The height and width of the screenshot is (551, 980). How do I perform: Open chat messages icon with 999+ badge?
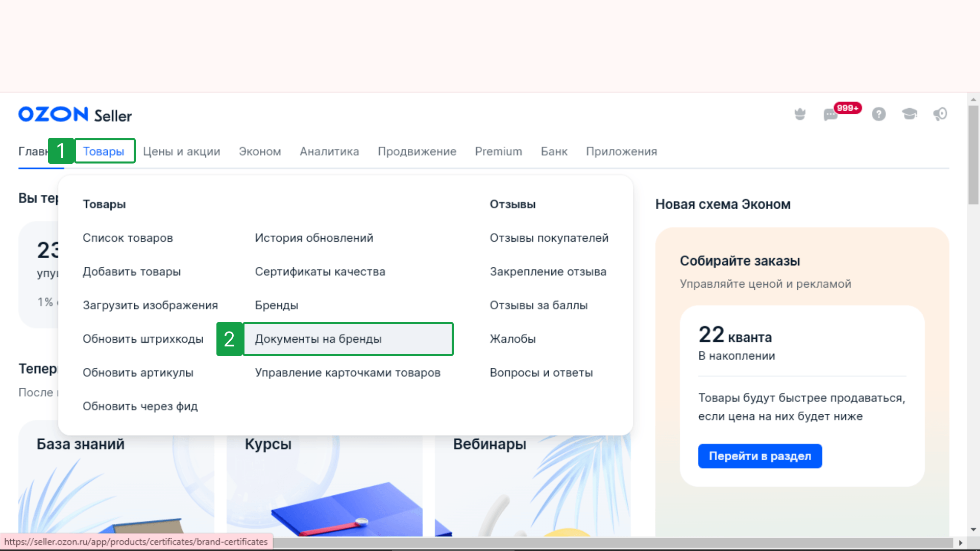point(831,114)
